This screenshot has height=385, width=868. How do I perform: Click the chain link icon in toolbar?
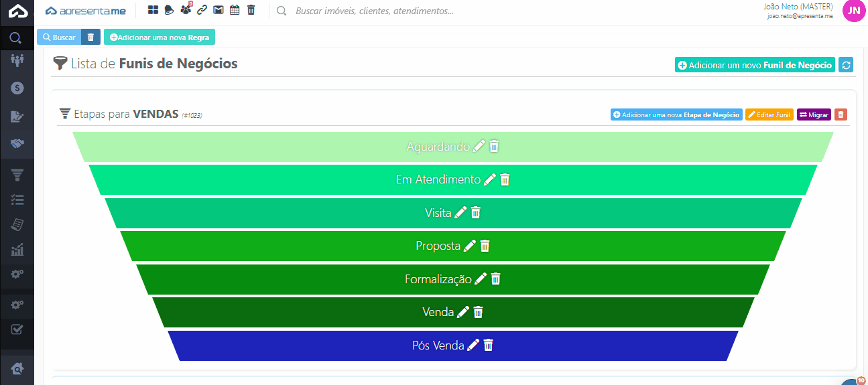pyautogui.click(x=202, y=10)
